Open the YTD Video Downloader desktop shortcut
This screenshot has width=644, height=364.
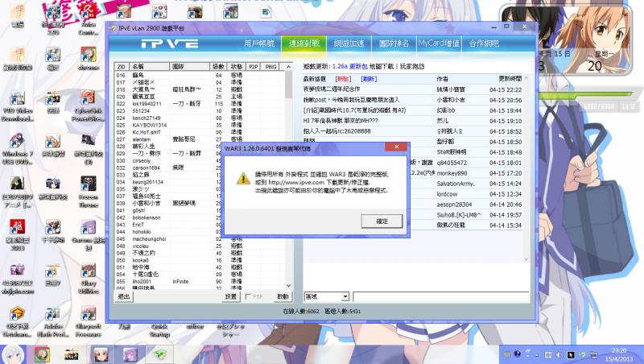pyautogui.click(x=17, y=106)
